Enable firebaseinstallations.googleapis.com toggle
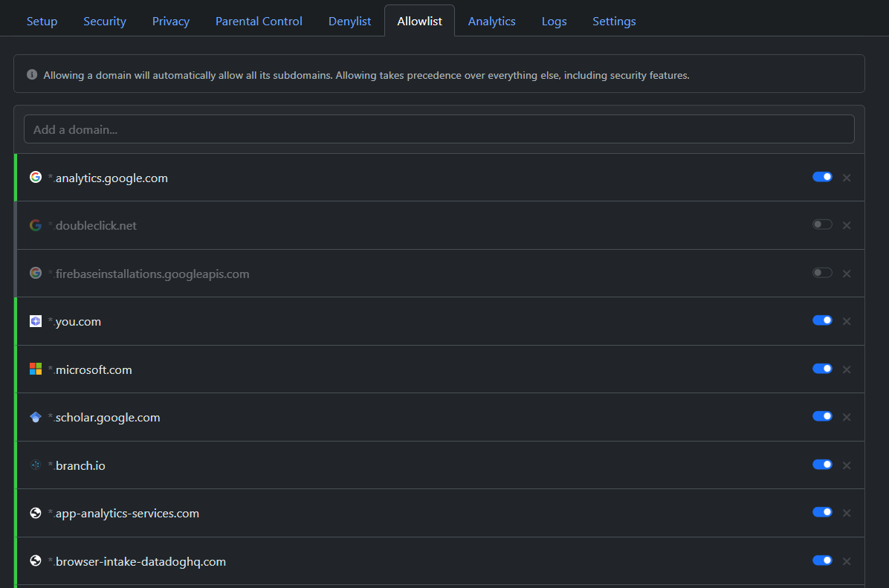The image size is (889, 588). point(822,273)
